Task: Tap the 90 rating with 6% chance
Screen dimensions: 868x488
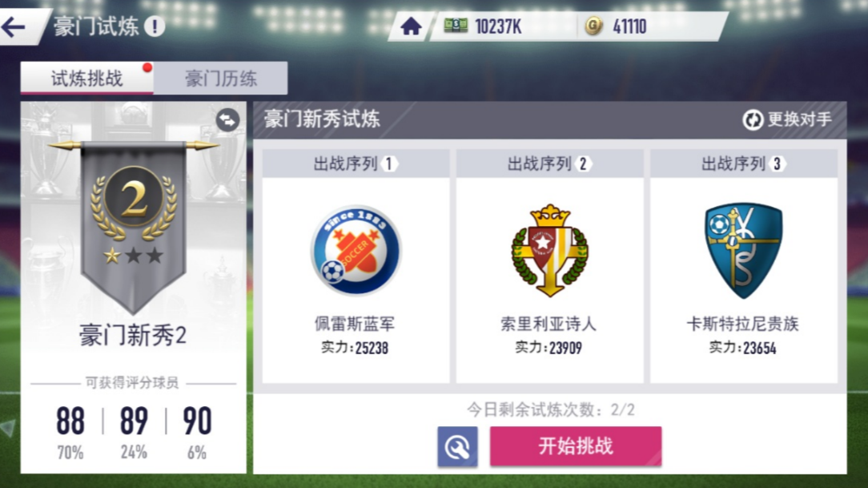Action: click(197, 432)
